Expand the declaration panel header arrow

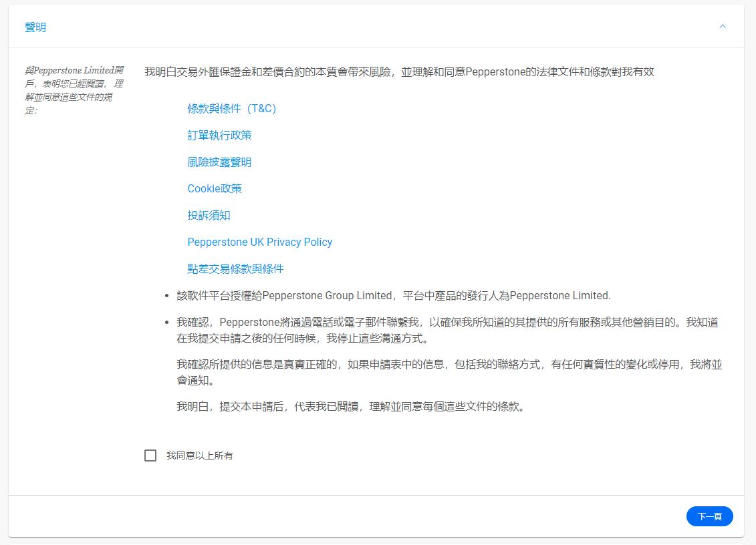pos(722,26)
